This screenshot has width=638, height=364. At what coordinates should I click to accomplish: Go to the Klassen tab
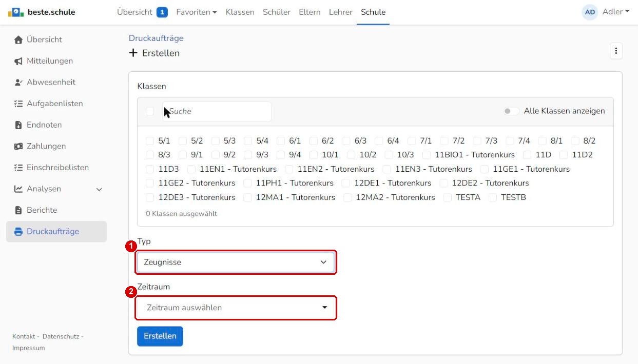click(240, 12)
